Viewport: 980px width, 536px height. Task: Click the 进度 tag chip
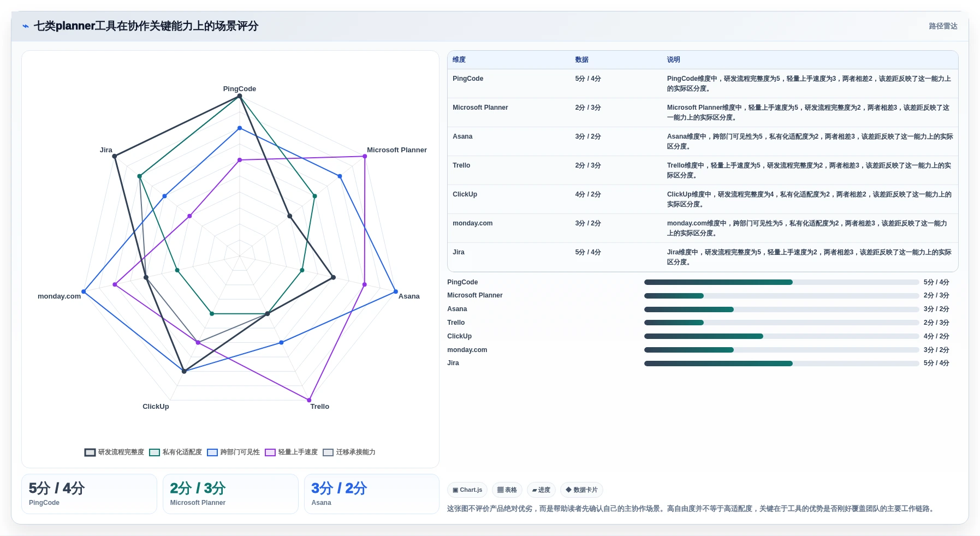[x=541, y=490]
